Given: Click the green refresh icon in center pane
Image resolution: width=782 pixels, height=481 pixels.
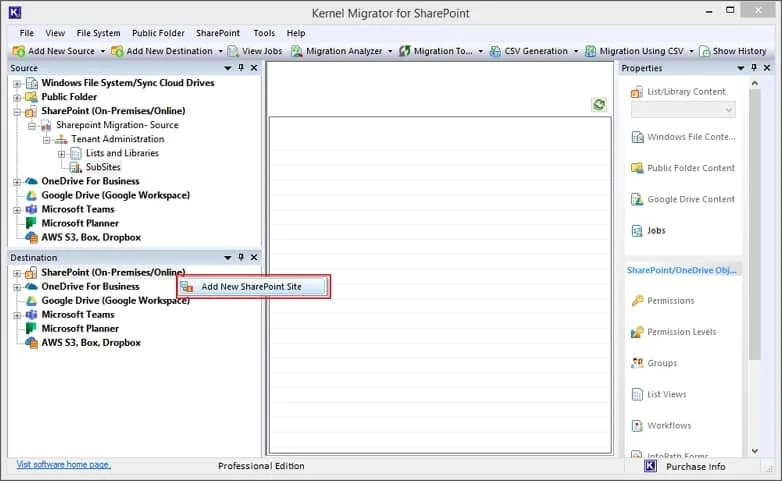Looking at the screenshot, I should click(x=599, y=104).
